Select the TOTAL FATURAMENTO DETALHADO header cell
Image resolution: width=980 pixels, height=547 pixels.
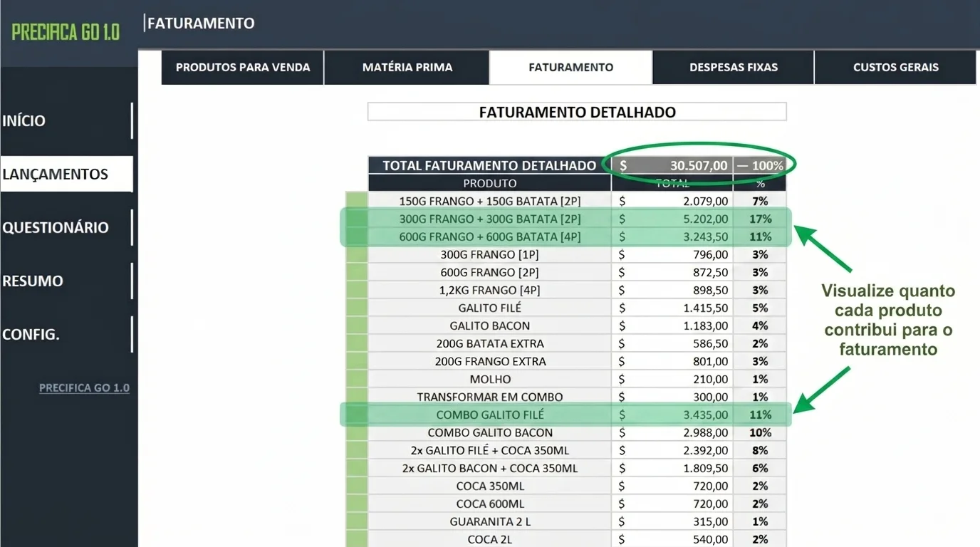pyautogui.click(x=488, y=165)
